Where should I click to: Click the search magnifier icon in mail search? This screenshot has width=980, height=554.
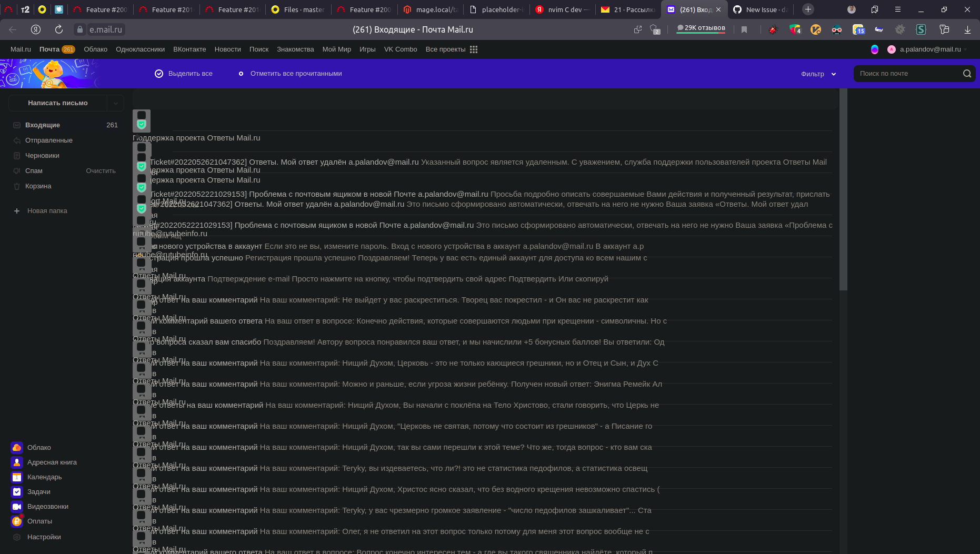967,74
